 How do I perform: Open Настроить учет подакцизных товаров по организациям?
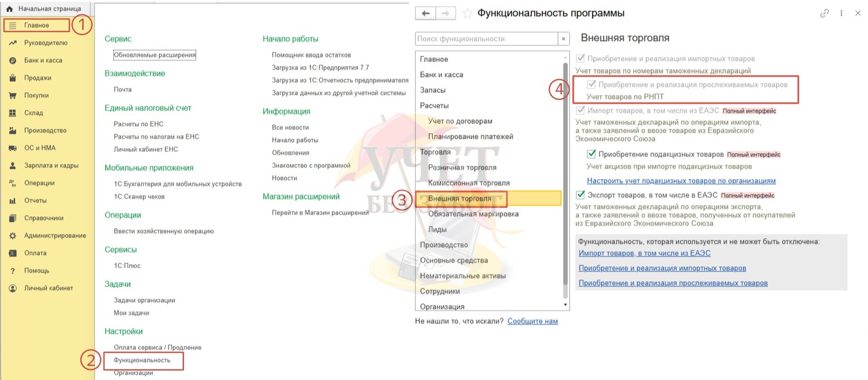[x=681, y=181]
